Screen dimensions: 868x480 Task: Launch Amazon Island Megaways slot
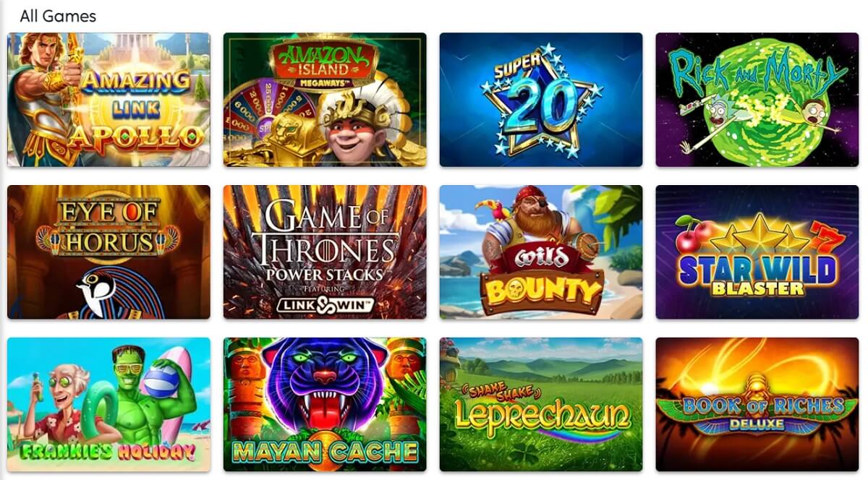pyautogui.click(x=325, y=100)
